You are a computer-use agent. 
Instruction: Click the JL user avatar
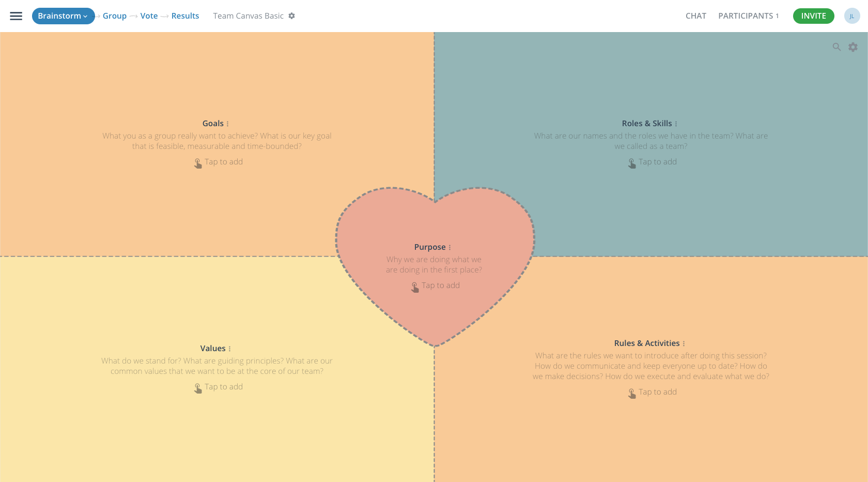pos(852,16)
